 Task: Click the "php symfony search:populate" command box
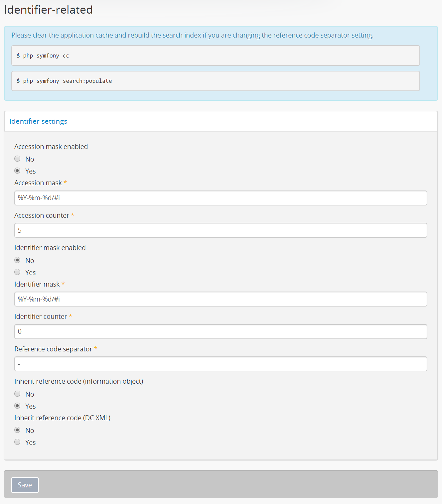point(216,81)
